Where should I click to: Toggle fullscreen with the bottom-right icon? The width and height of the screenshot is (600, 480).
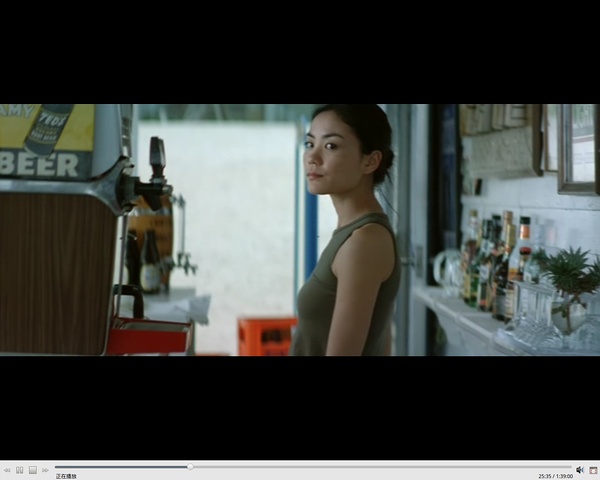pos(593,469)
